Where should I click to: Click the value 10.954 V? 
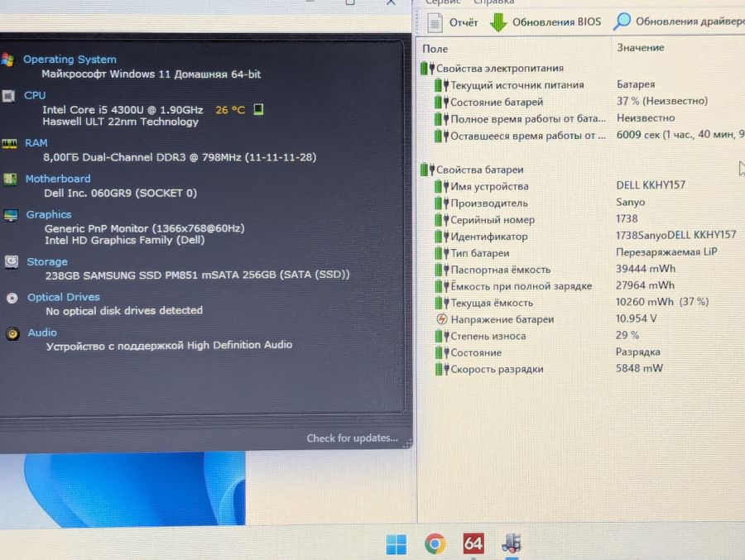point(636,318)
